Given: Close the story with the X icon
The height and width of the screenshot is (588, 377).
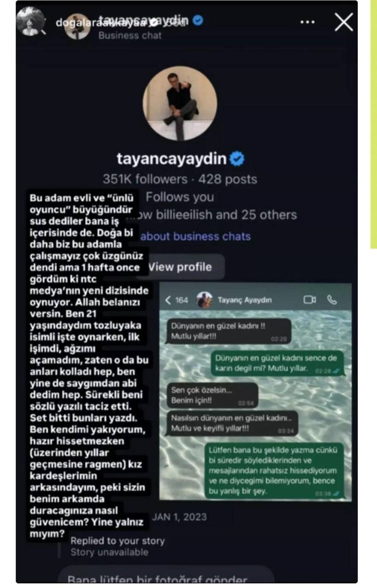Looking at the screenshot, I should coord(344,22).
